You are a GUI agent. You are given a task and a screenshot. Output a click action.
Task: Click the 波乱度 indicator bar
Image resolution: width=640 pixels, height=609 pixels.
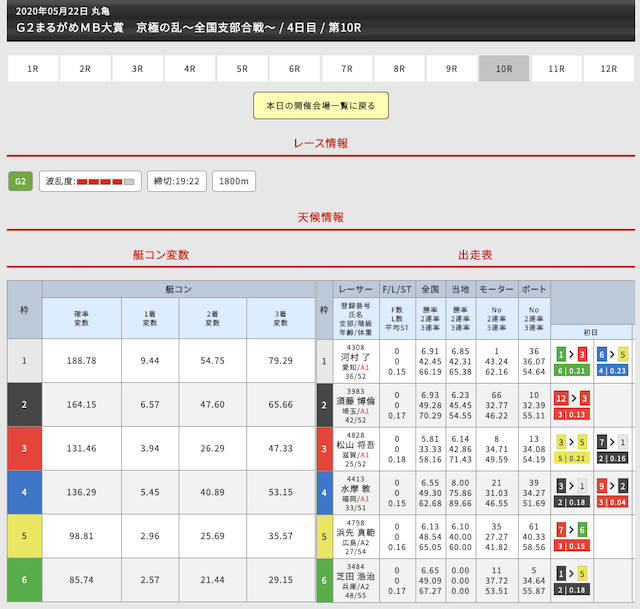(x=90, y=181)
